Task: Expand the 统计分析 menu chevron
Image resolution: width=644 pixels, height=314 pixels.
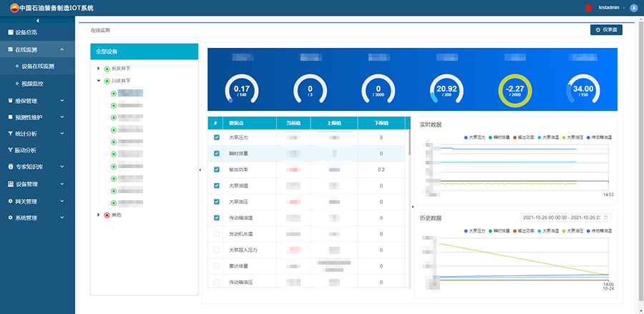Action: pyautogui.click(x=62, y=134)
